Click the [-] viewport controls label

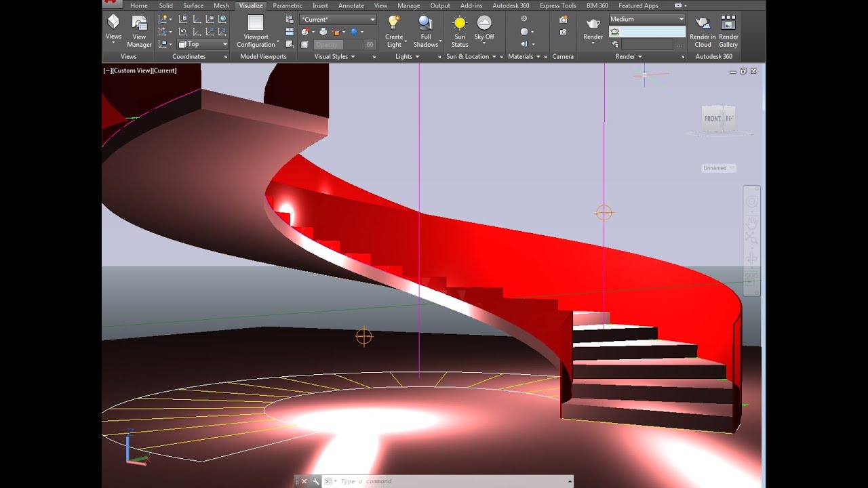[108, 70]
